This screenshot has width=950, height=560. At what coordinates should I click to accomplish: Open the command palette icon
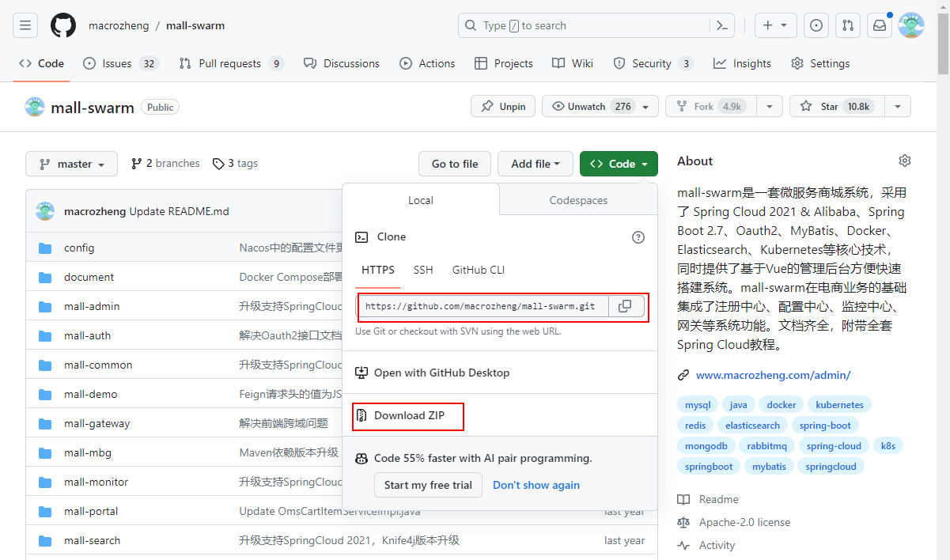click(721, 25)
